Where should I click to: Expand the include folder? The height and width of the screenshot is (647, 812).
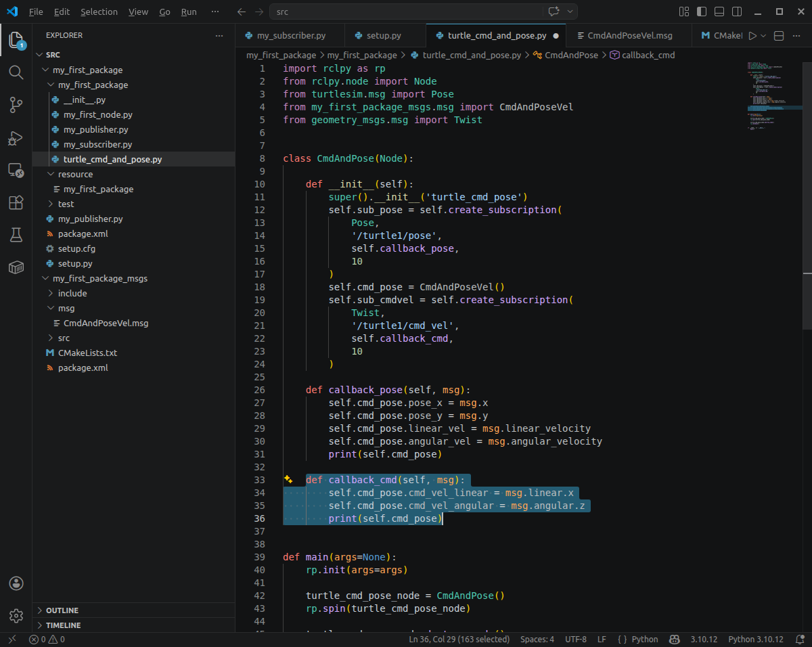(51, 293)
